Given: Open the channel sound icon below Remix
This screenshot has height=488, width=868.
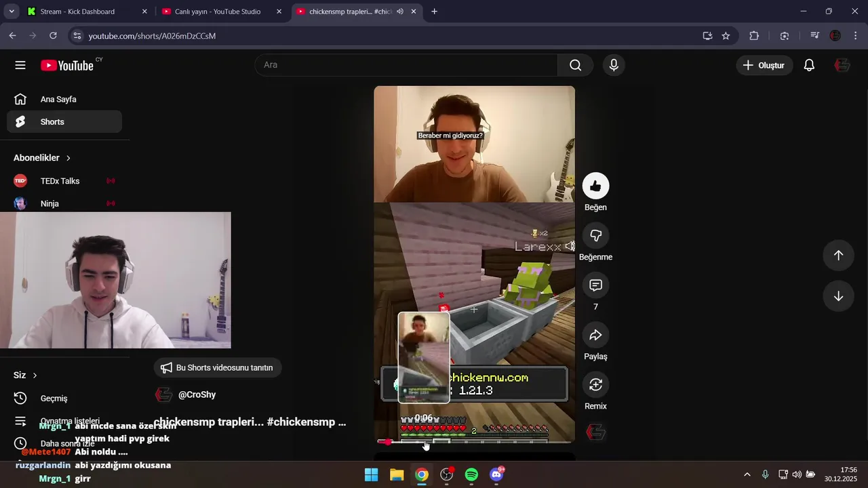Looking at the screenshot, I should click(595, 432).
